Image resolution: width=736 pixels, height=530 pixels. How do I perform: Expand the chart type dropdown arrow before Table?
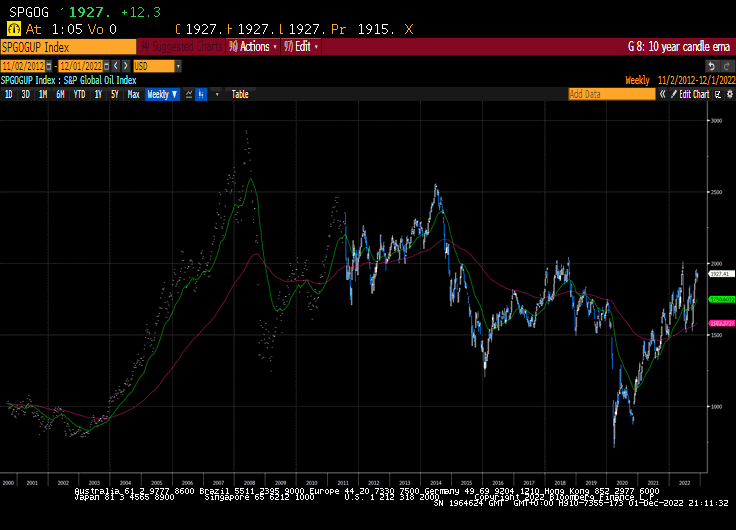(x=217, y=94)
